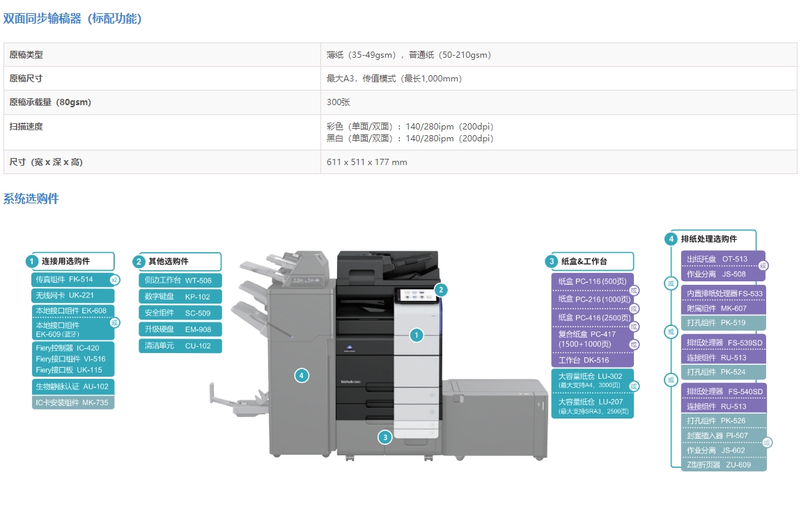Click the 系统选购件 section heading
The width and height of the screenshot is (801, 532).
pos(31,199)
